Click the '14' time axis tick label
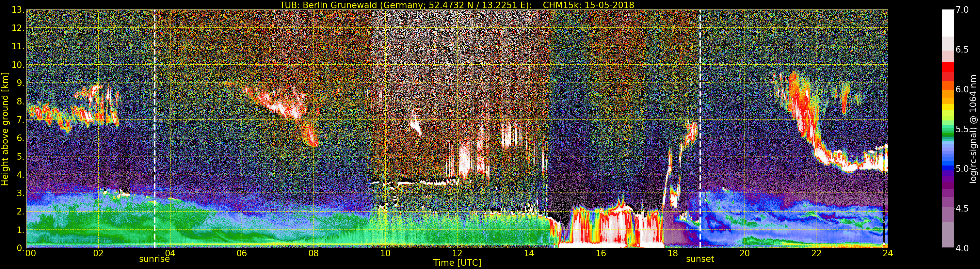This screenshot has height=269, width=980. click(529, 253)
